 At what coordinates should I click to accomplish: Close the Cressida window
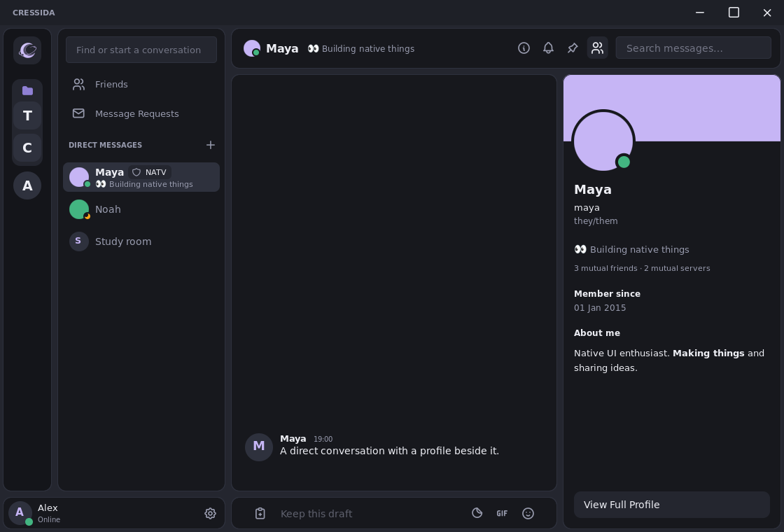(767, 13)
